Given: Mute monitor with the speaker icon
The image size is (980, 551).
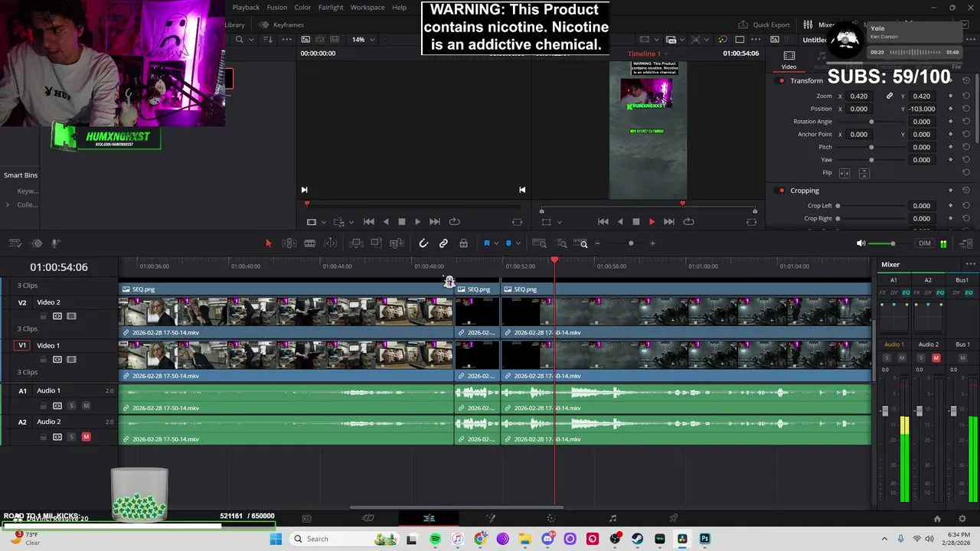Looking at the screenshot, I should (861, 243).
